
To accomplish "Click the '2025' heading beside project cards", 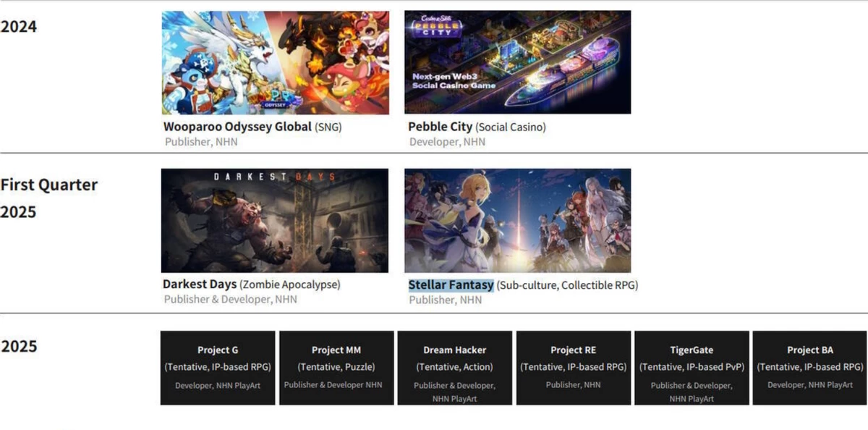I will (x=19, y=347).
